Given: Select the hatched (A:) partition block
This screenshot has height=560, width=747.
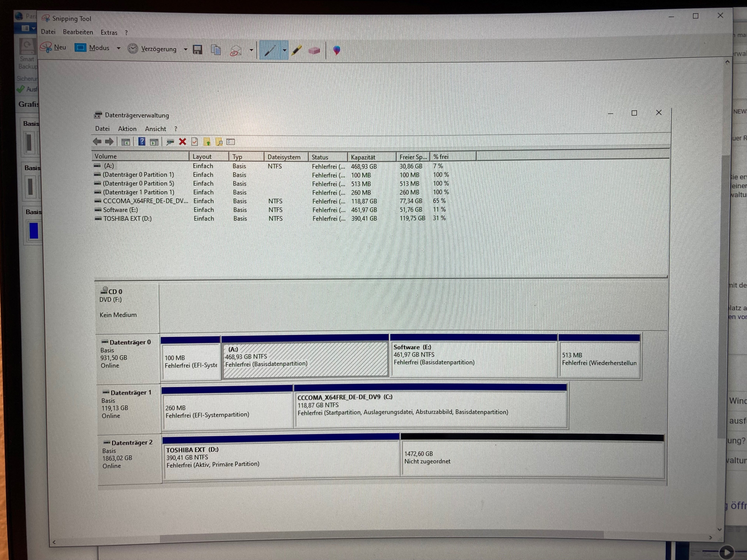Looking at the screenshot, I should [x=305, y=359].
